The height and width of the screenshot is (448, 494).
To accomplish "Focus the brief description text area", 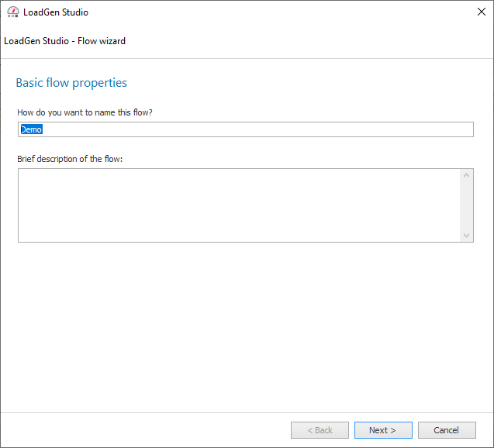I will pos(239,205).
